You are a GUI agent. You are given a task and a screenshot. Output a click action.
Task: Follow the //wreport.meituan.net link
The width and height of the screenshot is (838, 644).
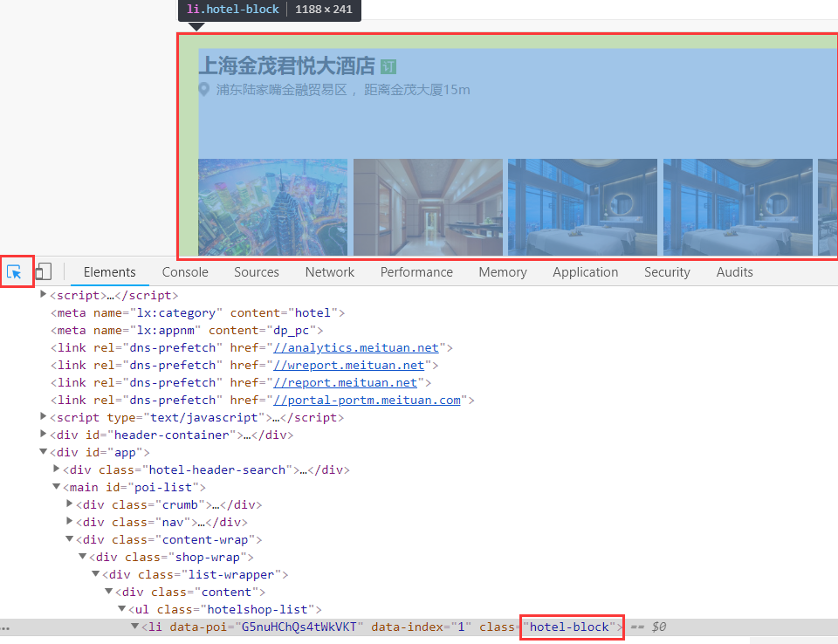coord(348,366)
